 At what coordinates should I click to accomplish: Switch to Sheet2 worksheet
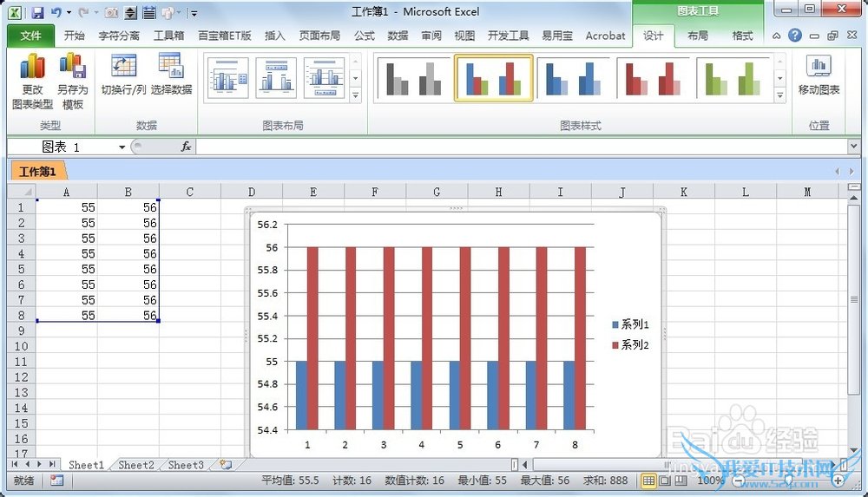(135, 465)
